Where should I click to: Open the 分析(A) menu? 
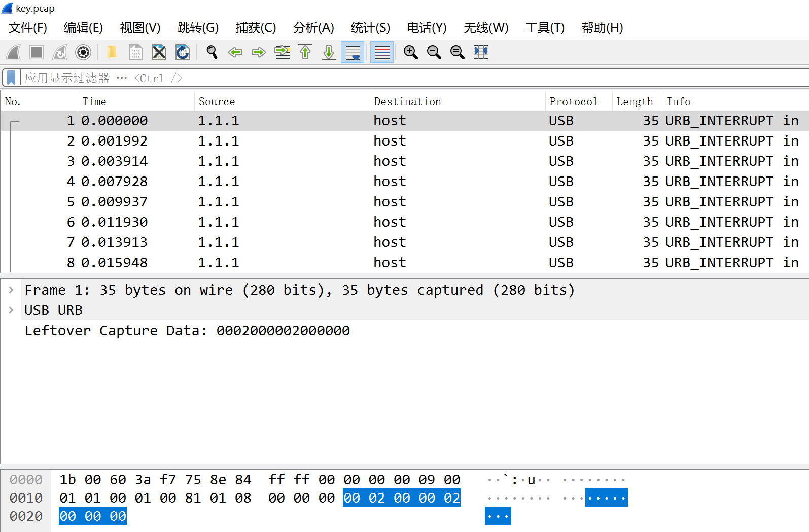point(314,28)
